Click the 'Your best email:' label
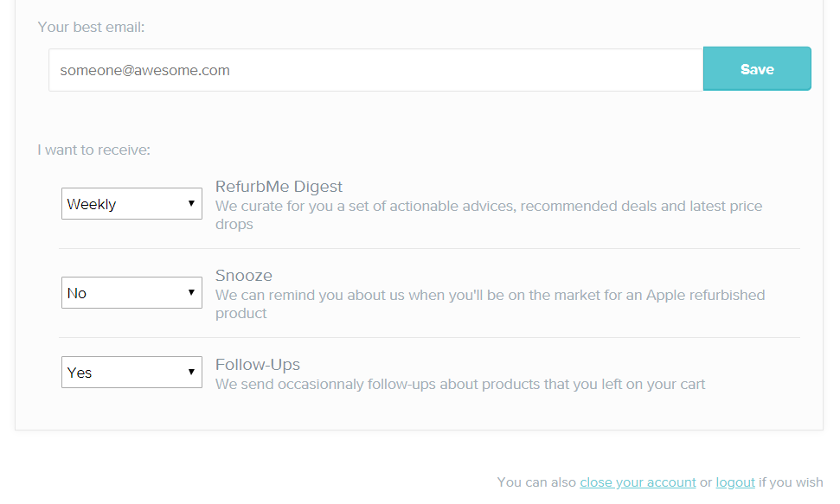Image resolution: width=840 pixels, height=504 pixels. click(91, 28)
